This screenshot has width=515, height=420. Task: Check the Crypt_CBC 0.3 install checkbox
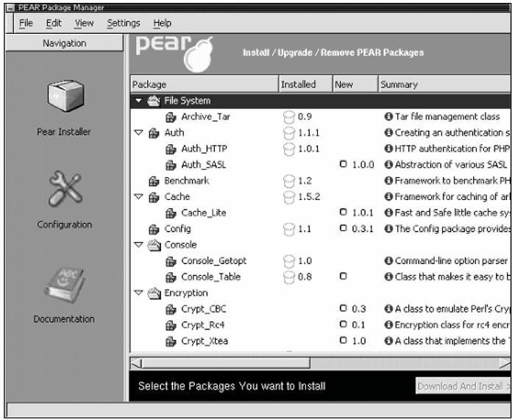[x=344, y=308]
